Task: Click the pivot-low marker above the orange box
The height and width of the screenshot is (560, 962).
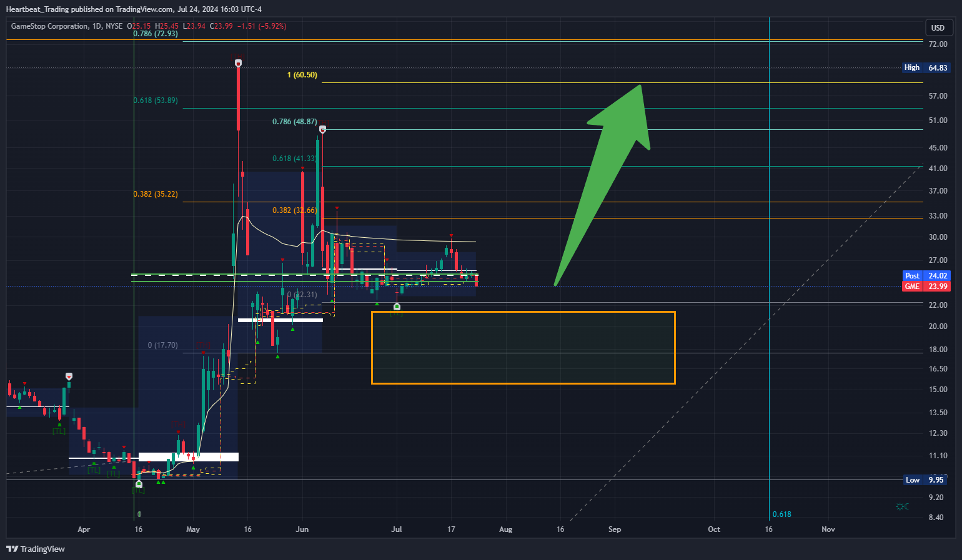Action: point(397,307)
